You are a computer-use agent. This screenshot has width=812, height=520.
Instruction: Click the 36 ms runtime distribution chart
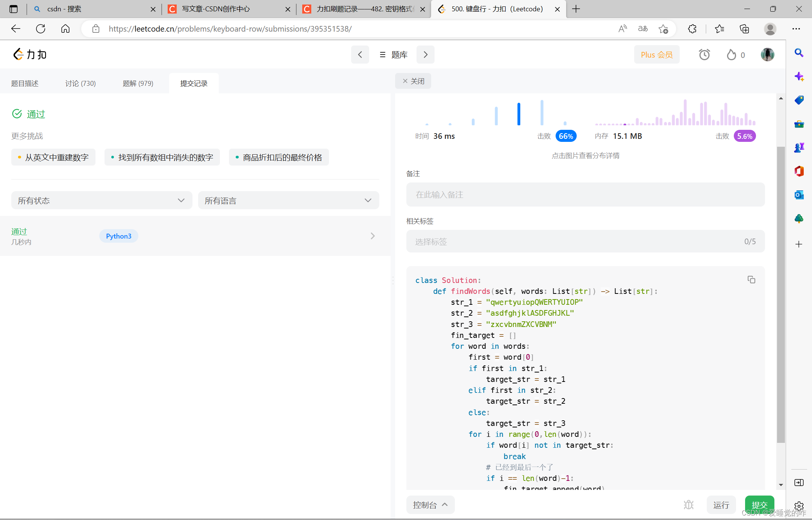(x=496, y=113)
